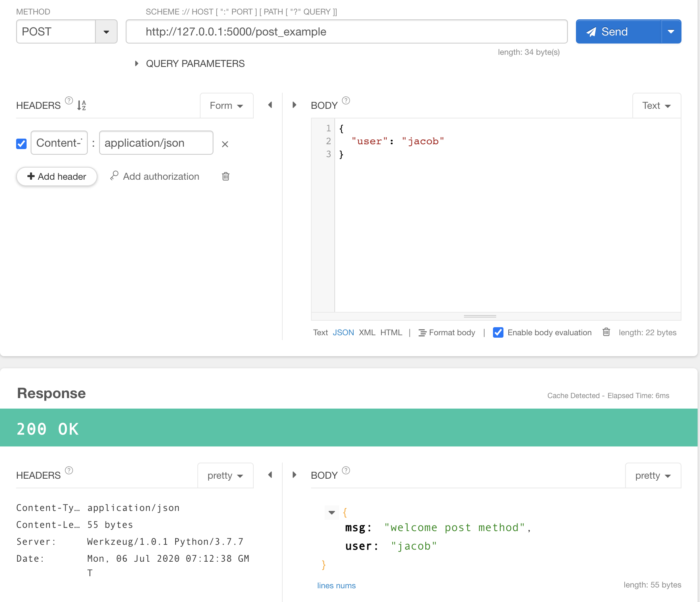Delete all headers using the trash icon
The width and height of the screenshot is (700, 602).
(226, 176)
